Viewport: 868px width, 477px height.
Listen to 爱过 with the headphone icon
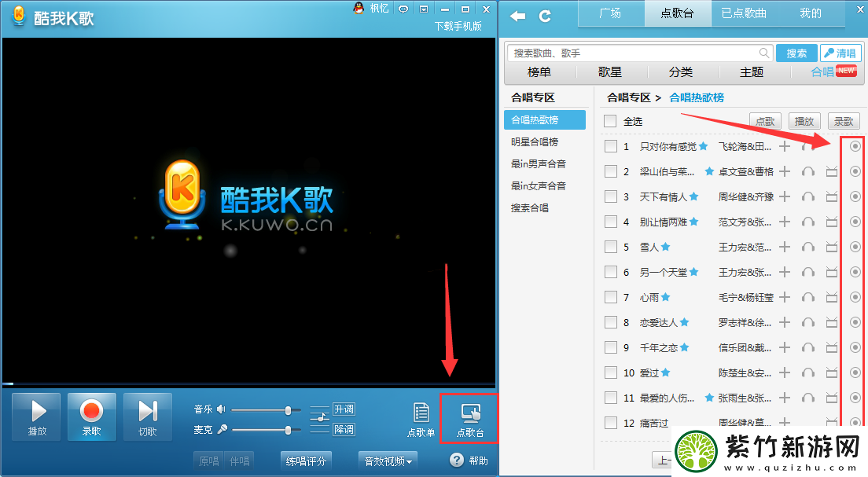coord(808,372)
